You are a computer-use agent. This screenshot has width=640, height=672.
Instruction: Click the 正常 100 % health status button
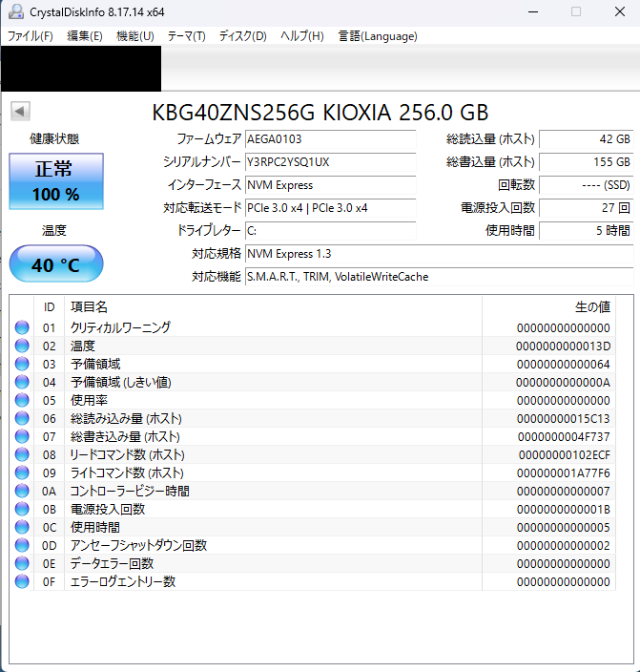click(x=56, y=181)
